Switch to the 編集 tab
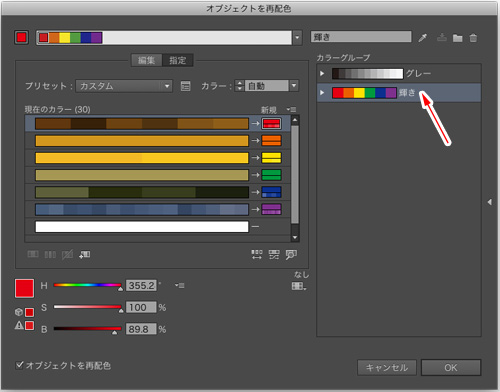The width and height of the screenshot is (500, 392). [147, 60]
